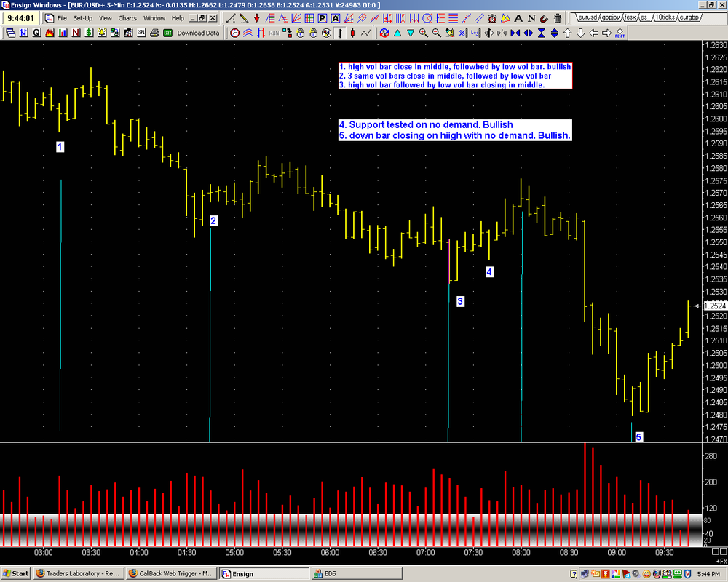Click the red N news icon
This screenshot has width=728, height=582.
pyautogui.click(x=76, y=33)
